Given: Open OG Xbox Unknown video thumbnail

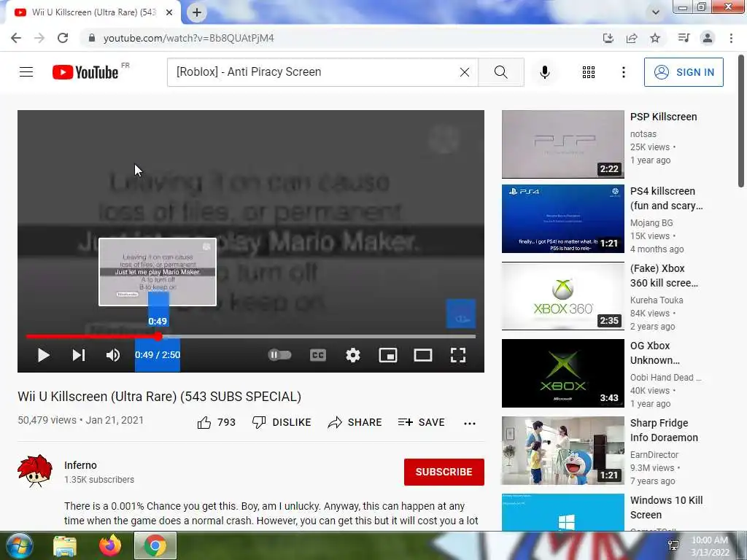Looking at the screenshot, I should [562, 373].
